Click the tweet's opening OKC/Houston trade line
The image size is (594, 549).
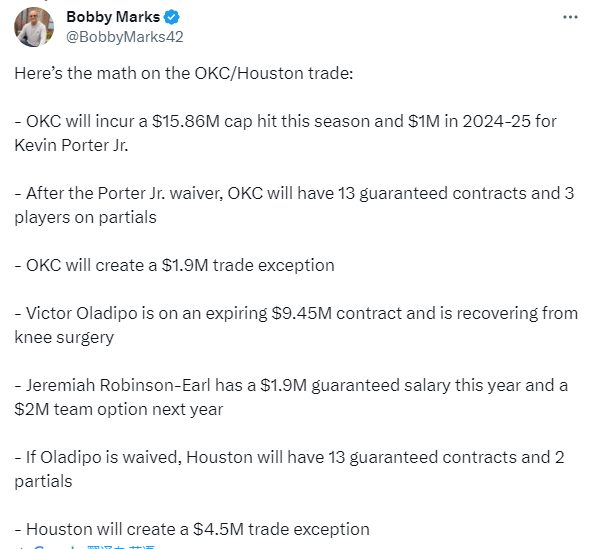click(184, 73)
